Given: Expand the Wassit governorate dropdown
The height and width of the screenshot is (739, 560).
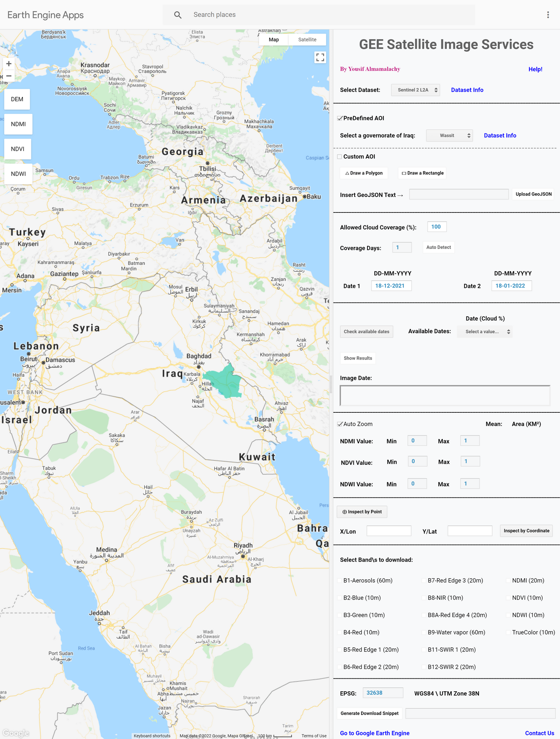Looking at the screenshot, I should click(x=449, y=136).
